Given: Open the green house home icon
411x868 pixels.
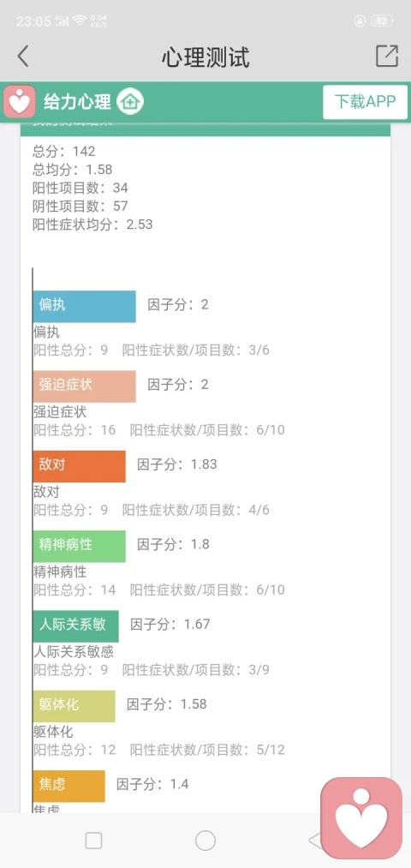Looking at the screenshot, I should 130,102.
